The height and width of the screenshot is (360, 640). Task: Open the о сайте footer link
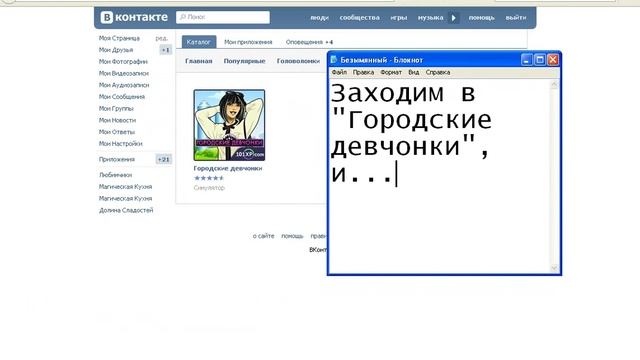[x=264, y=236]
